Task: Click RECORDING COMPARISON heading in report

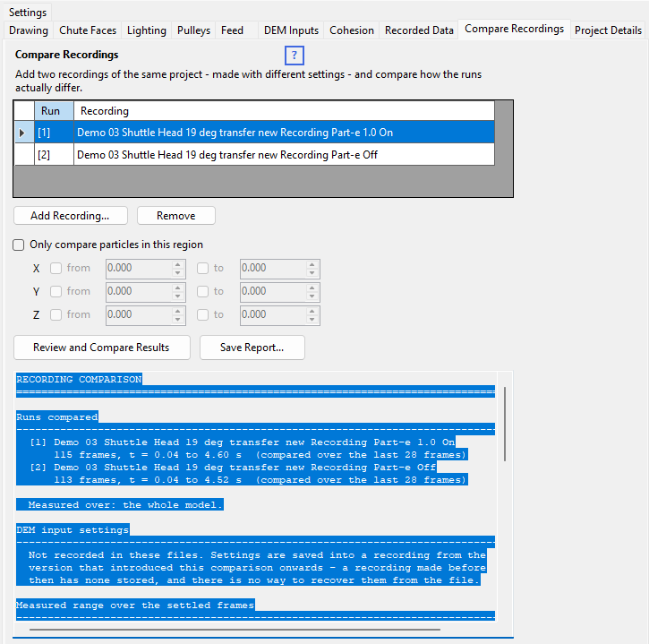Action: [x=79, y=380]
